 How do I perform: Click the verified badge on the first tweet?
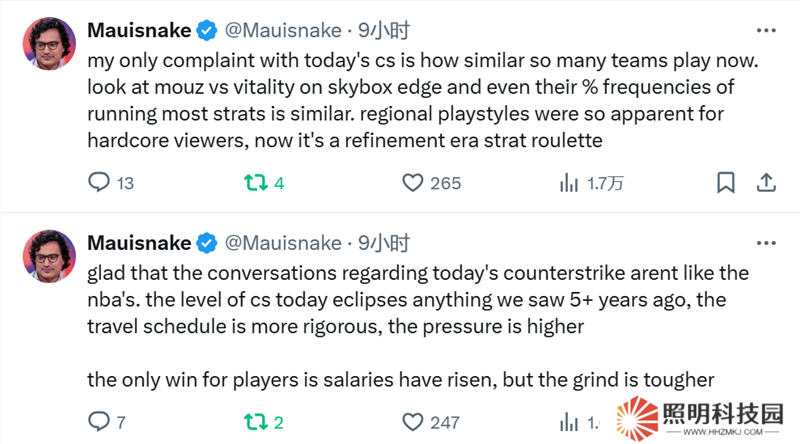click(207, 31)
